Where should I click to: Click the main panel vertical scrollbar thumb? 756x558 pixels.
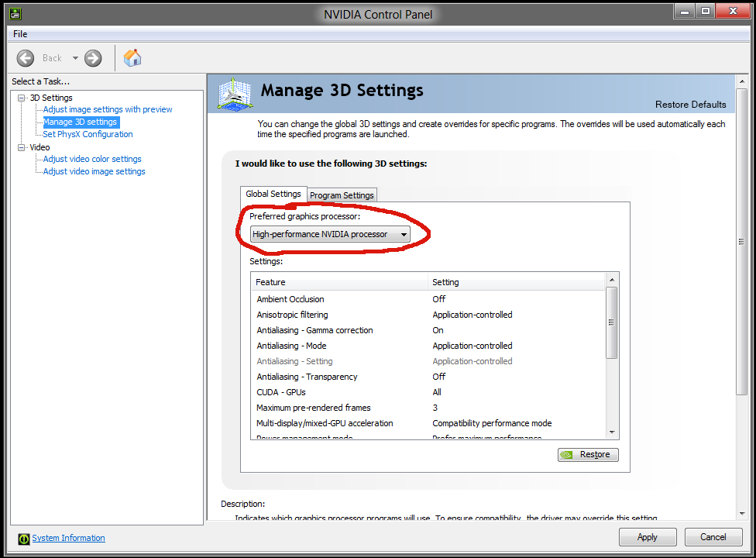(x=742, y=241)
